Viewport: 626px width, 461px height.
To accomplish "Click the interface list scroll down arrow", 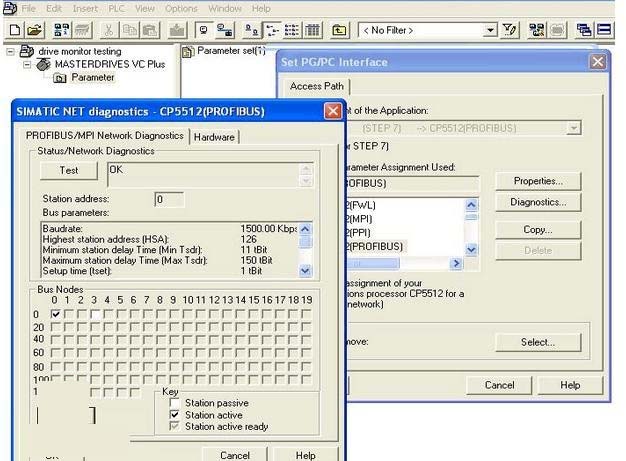I will pos(471,250).
